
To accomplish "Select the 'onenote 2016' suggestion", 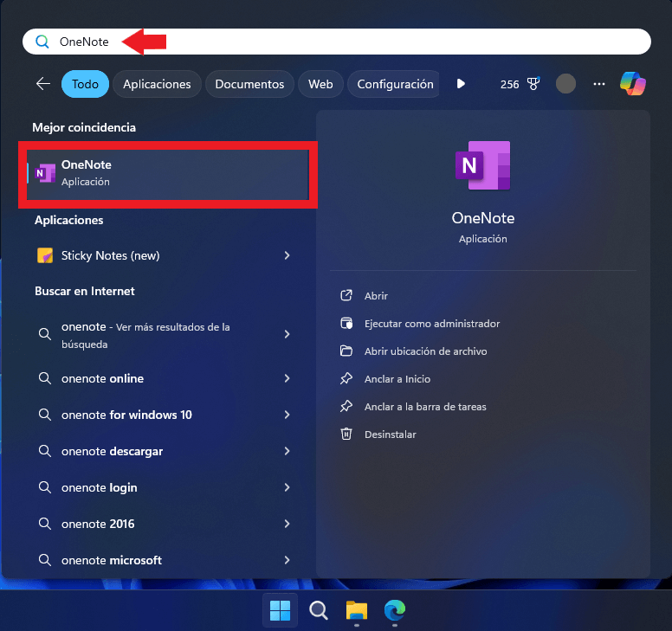I will (x=163, y=524).
